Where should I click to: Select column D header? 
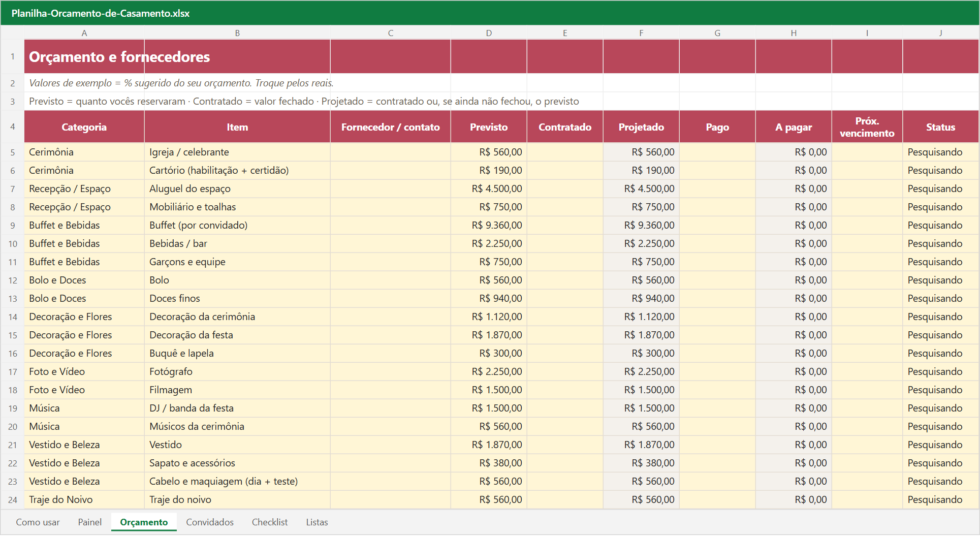[489, 33]
